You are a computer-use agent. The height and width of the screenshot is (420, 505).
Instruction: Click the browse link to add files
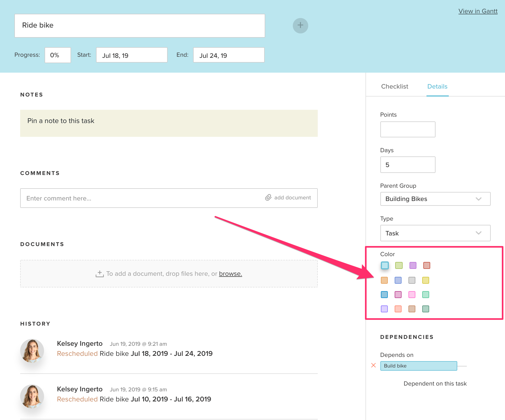click(230, 273)
